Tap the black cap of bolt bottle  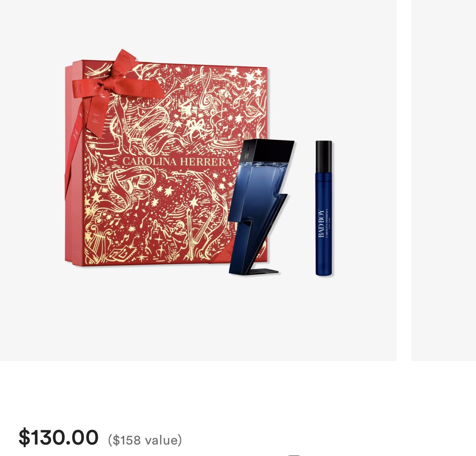[269, 153]
